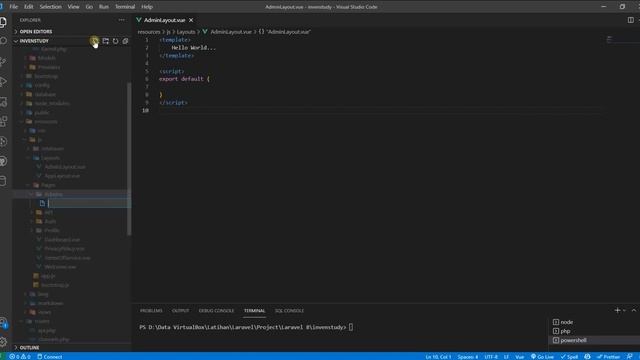The image size is (640, 360).
Task: Open Run and Debug view
Action: click(x=3, y=81)
